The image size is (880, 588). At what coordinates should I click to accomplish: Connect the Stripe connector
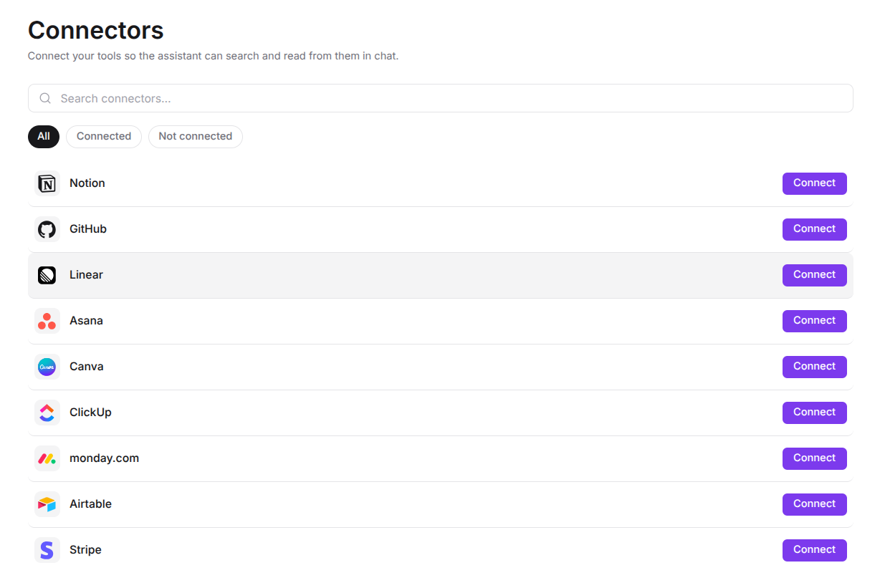point(814,550)
